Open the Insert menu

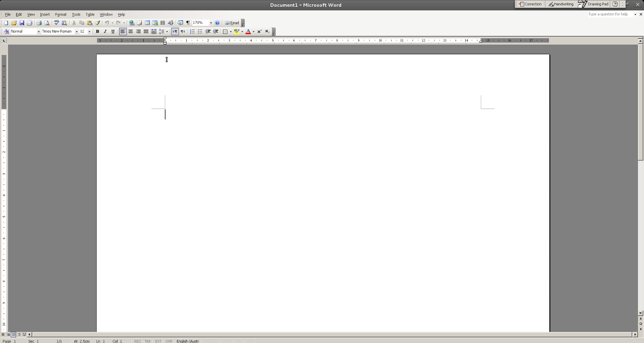tap(45, 14)
